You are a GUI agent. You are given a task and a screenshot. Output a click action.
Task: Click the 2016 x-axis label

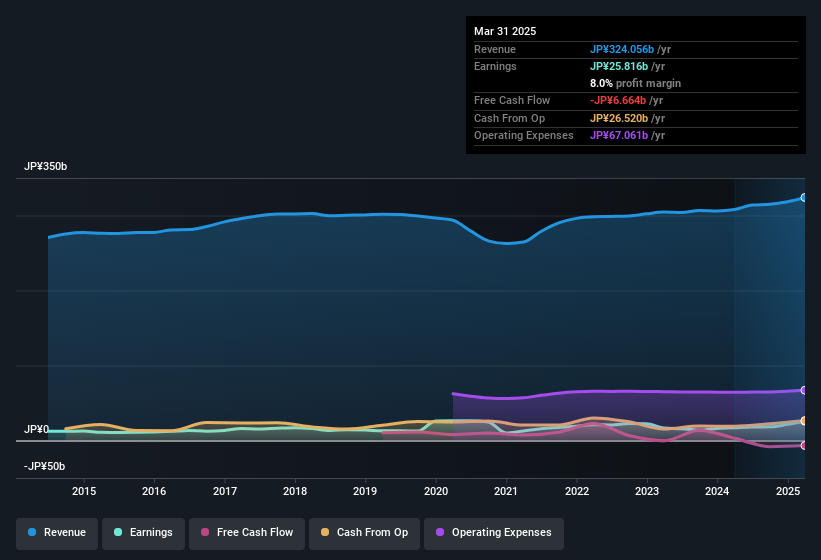154,491
